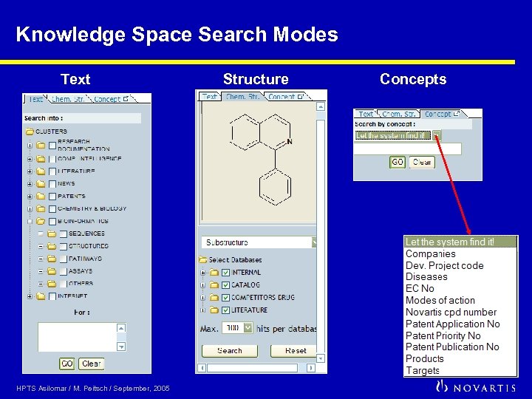Check the Research Documentation checkbox
This screenshot has height=399, width=532.
point(52,146)
